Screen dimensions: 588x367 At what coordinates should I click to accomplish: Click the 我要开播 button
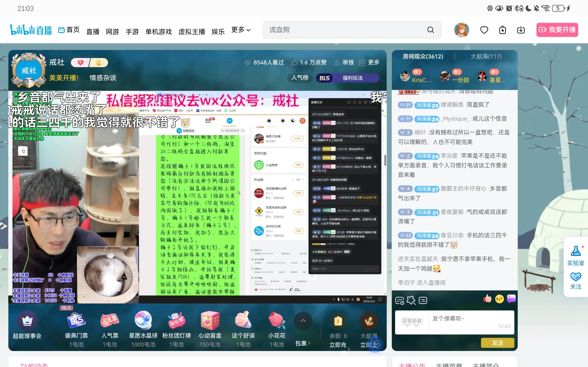(x=557, y=30)
